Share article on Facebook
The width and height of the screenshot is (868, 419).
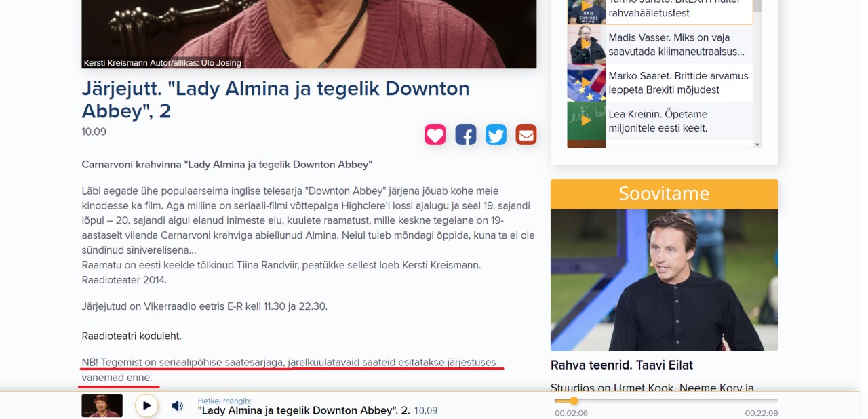tap(466, 134)
